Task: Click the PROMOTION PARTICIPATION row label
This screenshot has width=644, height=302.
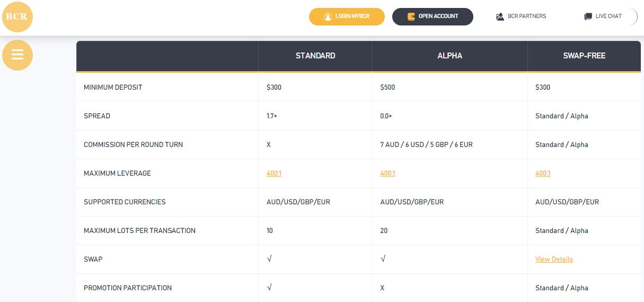Action: click(x=128, y=288)
